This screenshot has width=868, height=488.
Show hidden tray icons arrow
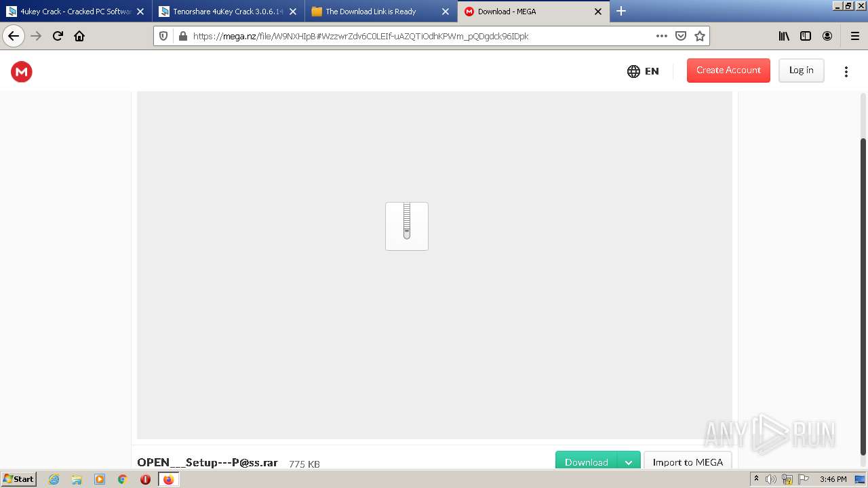pyautogui.click(x=756, y=479)
